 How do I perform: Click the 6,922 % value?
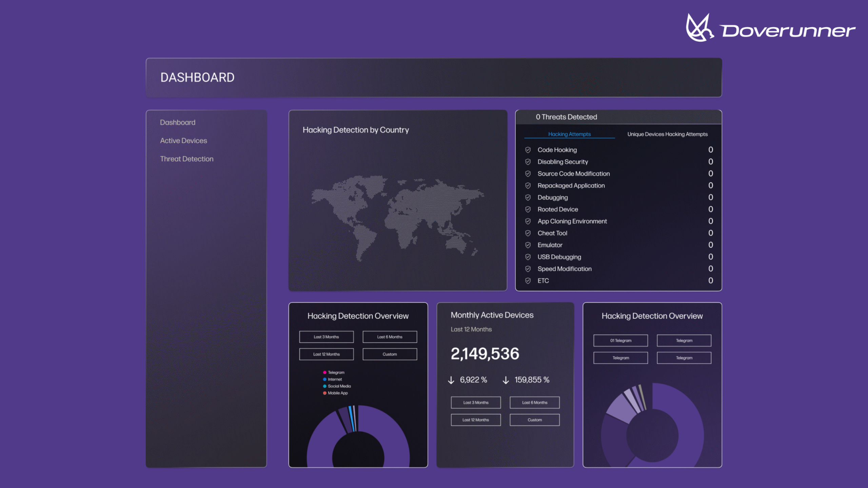point(473,380)
